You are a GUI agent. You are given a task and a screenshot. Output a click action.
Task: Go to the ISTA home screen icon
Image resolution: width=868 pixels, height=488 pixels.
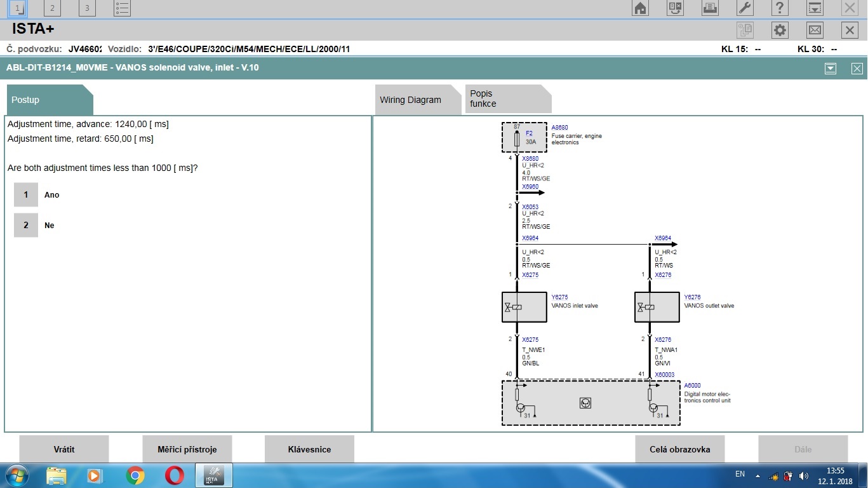tap(640, 8)
